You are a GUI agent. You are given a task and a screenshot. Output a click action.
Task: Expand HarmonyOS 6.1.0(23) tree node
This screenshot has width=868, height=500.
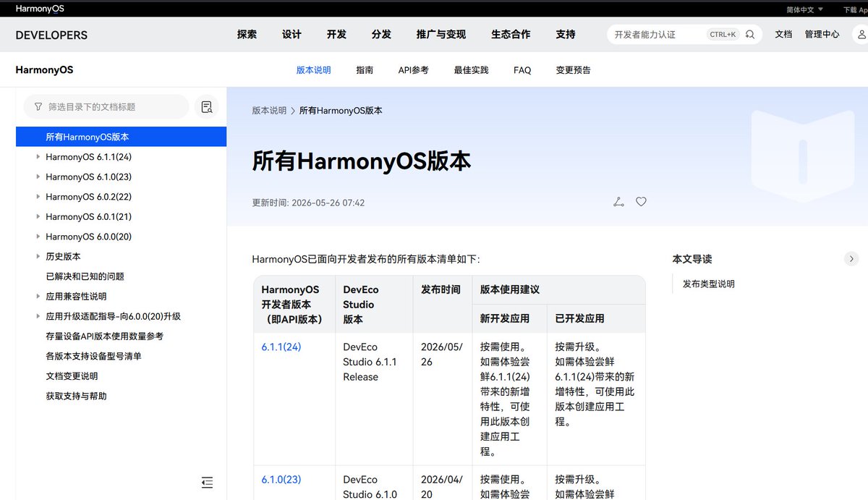tap(38, 177)
